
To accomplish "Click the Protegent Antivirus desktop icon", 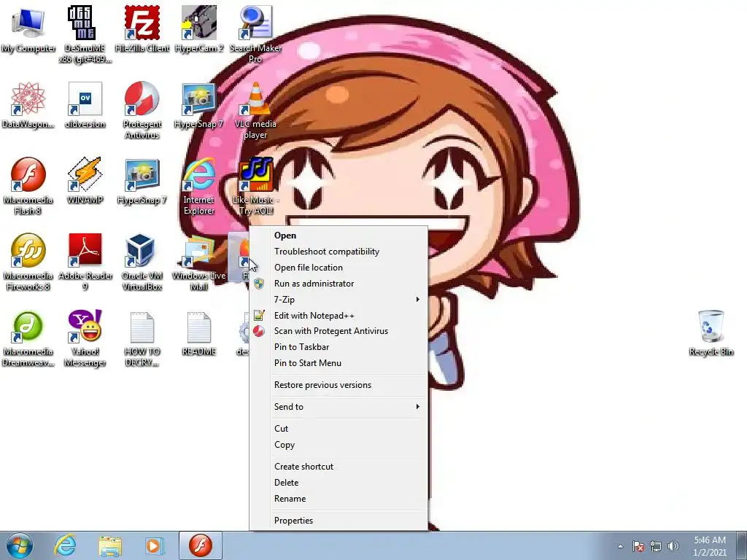I will click(142, 111).
